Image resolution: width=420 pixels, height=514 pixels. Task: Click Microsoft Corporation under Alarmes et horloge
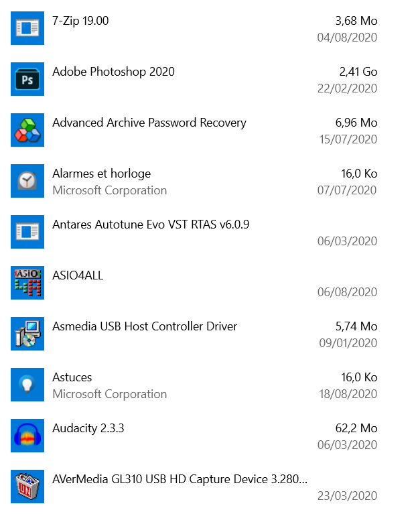109,190
